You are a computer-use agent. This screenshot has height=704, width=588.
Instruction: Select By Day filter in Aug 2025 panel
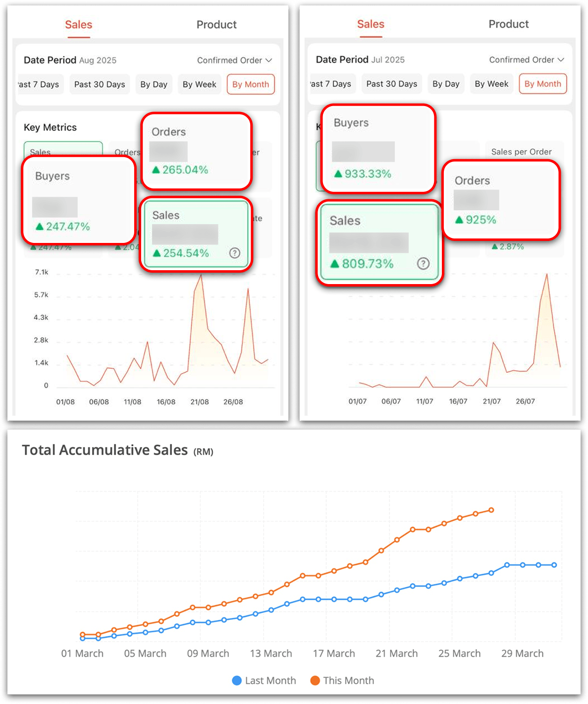click(154, 84)
